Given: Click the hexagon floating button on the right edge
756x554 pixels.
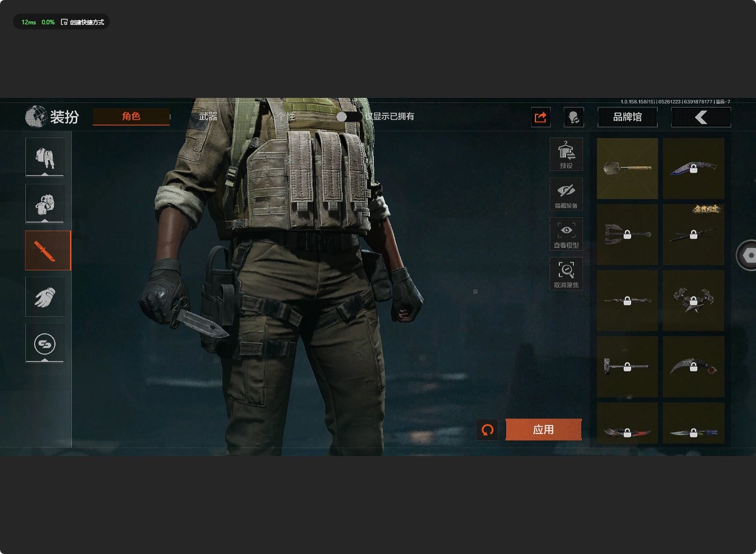Looking at the screenshot, I should [x=748, y=255].
